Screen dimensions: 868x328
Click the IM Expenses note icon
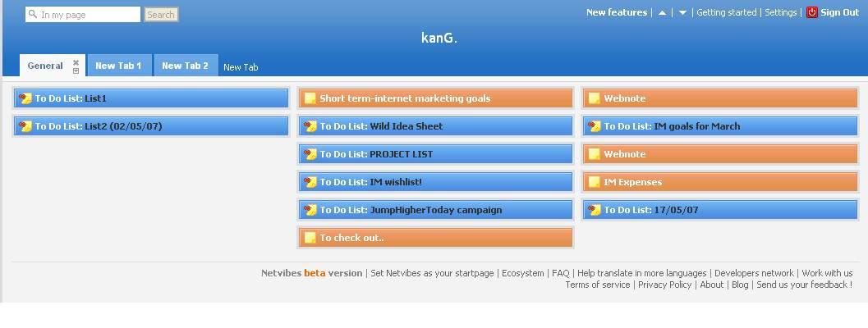(x=594, y=182)
